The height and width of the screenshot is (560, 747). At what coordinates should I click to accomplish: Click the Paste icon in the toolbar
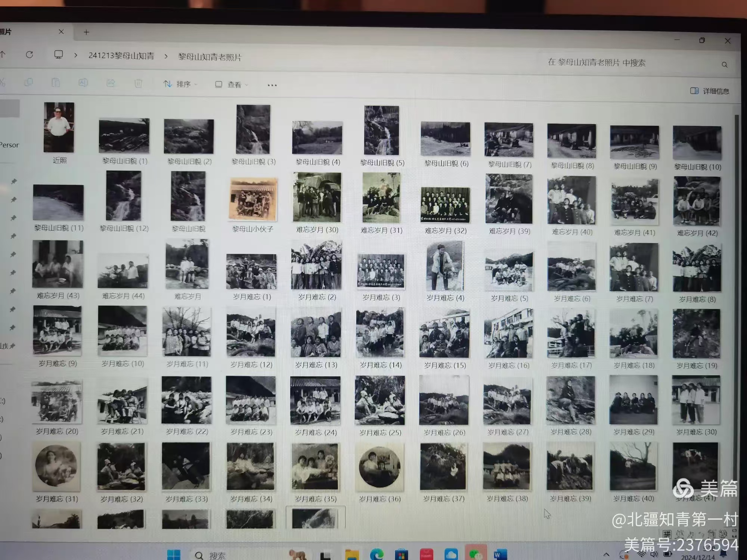56,83
